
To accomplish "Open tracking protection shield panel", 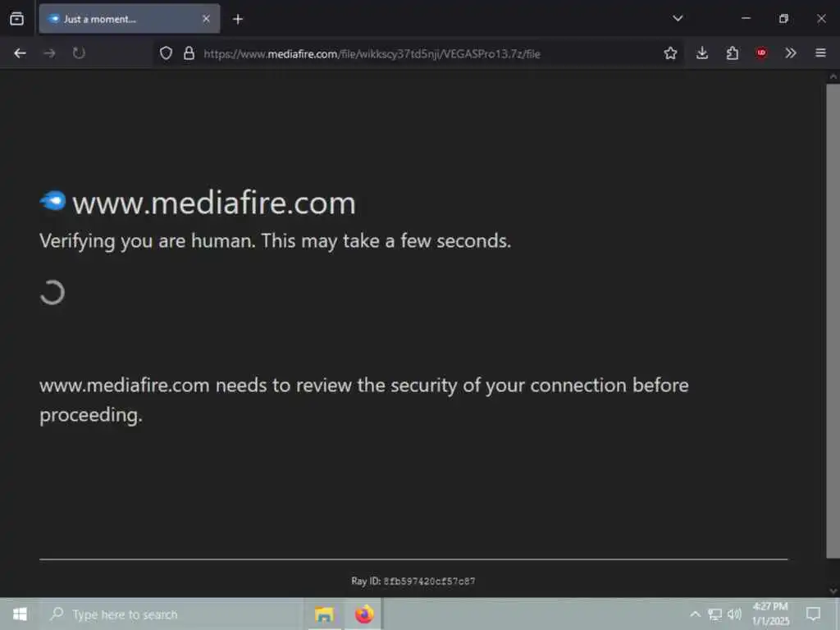I will 166,53.
